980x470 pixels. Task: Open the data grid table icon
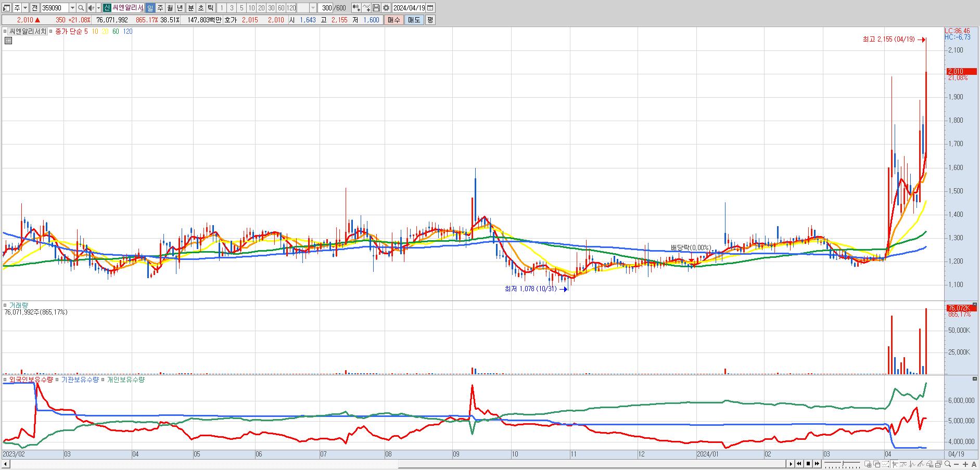[8, 41]
